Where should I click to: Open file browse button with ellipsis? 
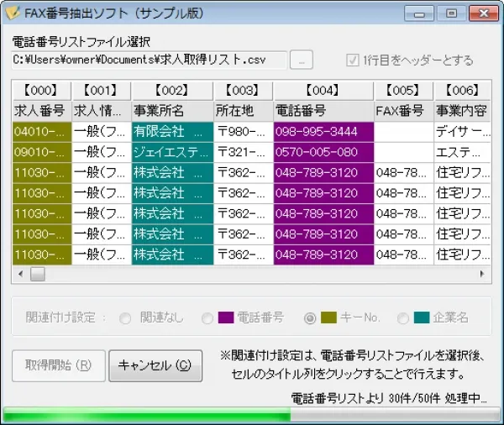[x=302, y=60]
